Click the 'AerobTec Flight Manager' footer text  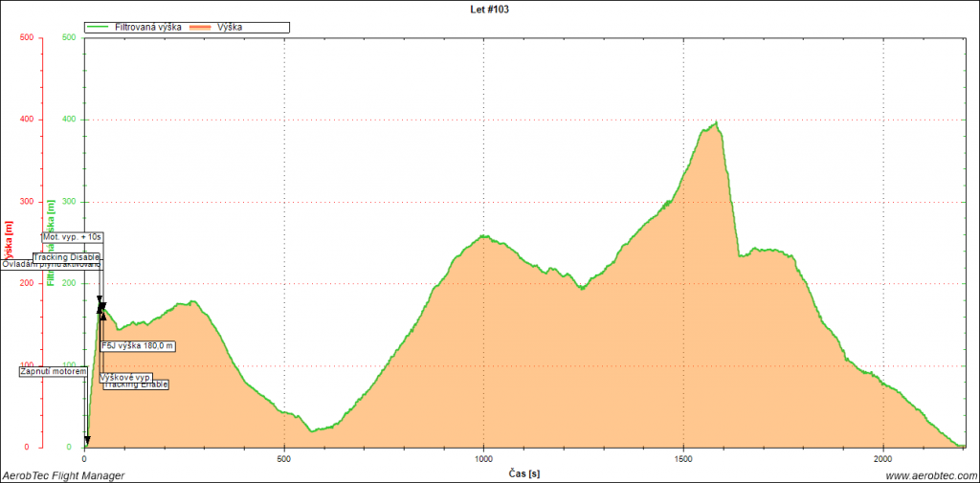click(x=64, y=474)
